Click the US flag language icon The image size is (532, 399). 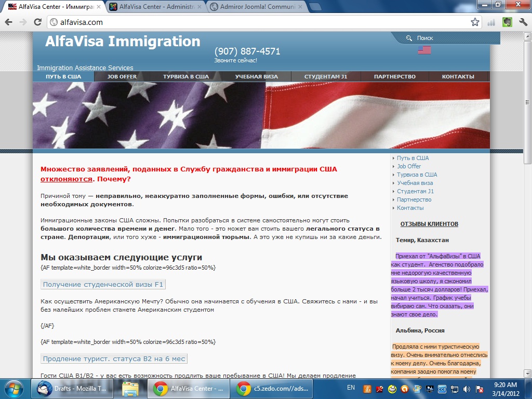(x=424, y=50)
